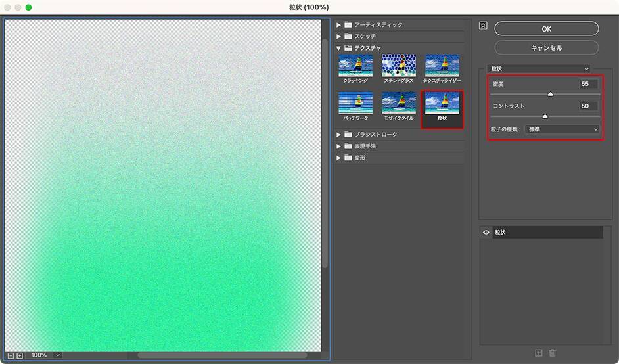The width and height of the screenshot is (619, 364).
Task: Click the テクスチャ open folder icon
Action: tap(348, 48)
